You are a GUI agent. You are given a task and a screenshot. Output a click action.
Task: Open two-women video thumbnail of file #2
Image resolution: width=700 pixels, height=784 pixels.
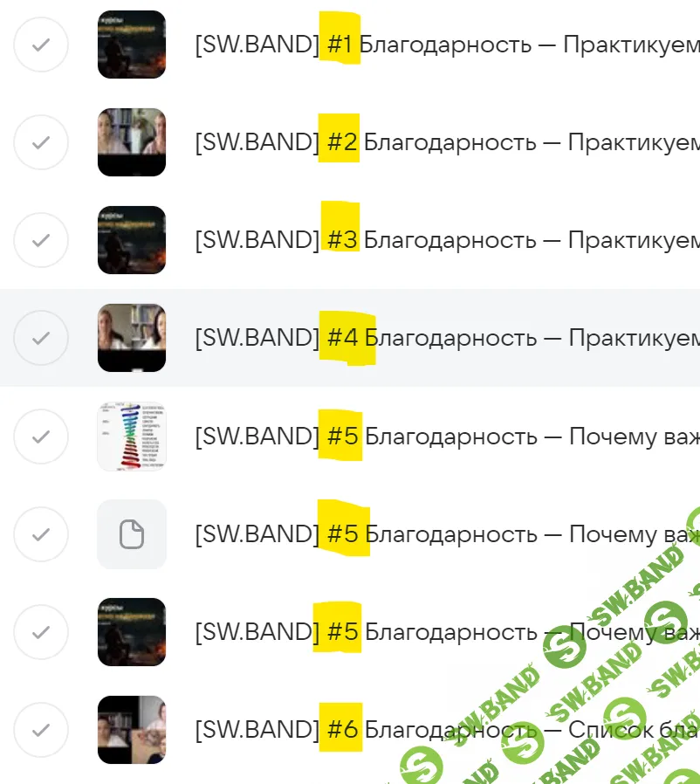point(132,142)
